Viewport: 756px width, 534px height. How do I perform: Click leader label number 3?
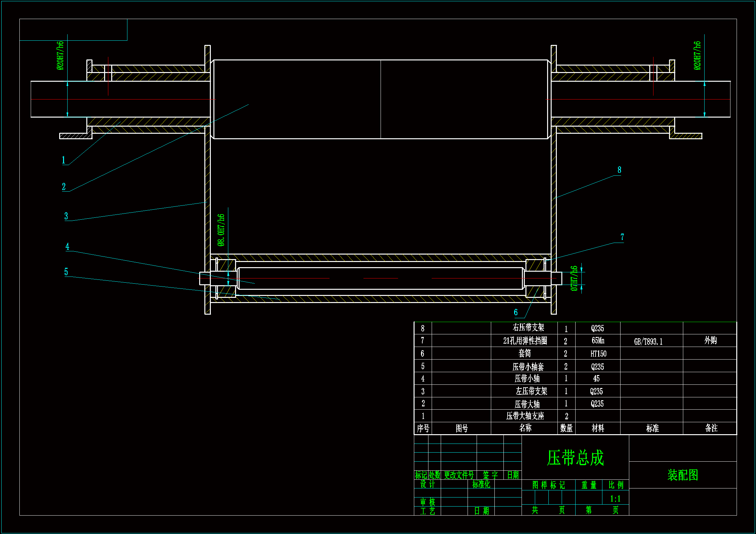tap(66, 216)
